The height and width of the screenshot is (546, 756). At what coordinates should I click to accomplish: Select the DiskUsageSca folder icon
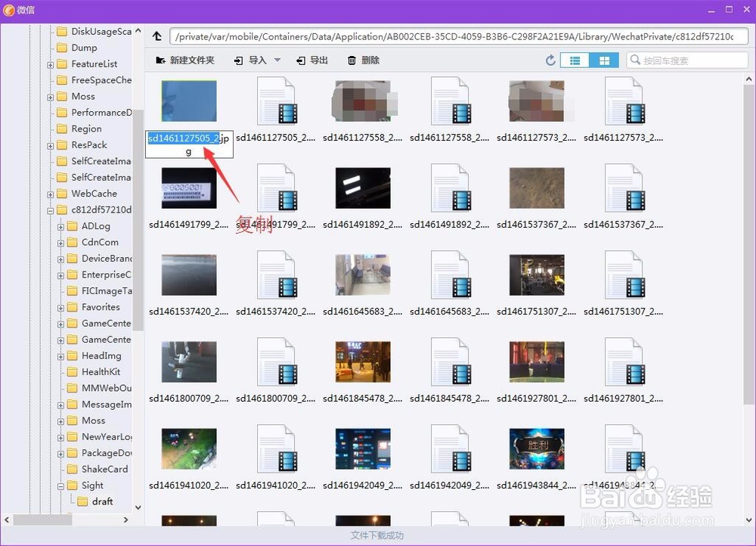click(62, 31)
